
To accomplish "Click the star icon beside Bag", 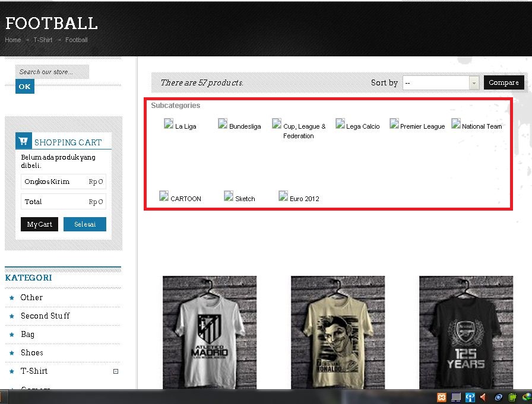I will [12, 335].
